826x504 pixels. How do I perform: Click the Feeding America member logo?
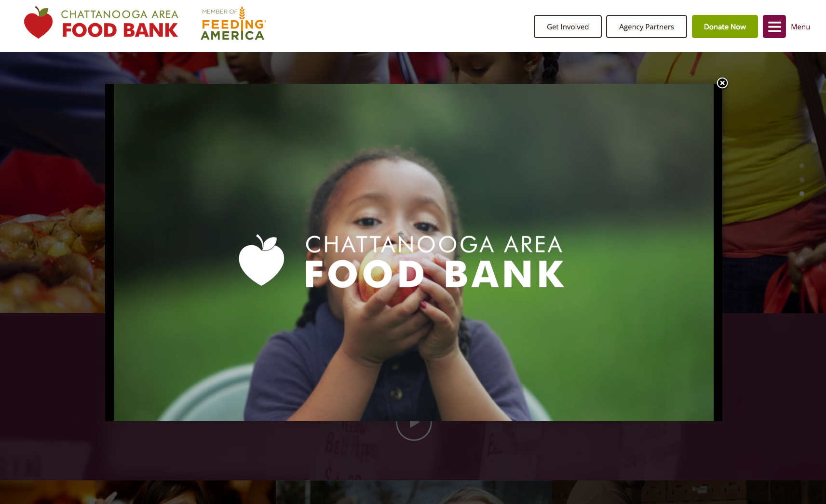(233, 24)
